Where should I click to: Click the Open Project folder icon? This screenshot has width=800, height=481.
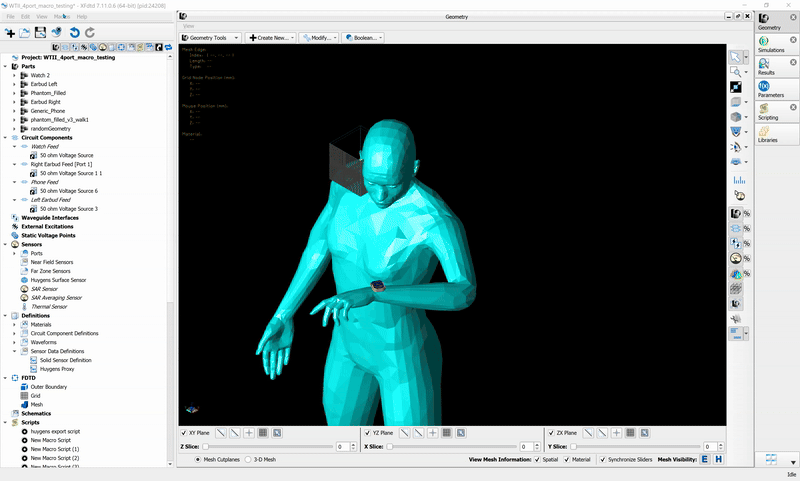[24, 33]
